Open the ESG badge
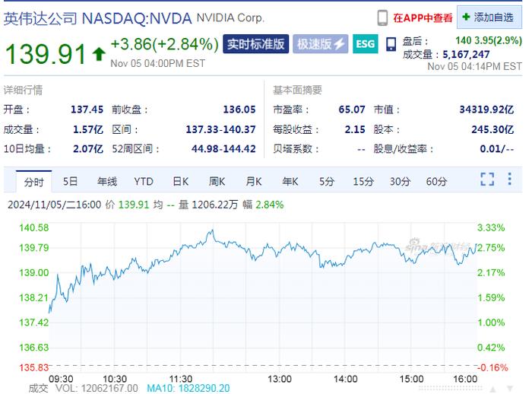Image resolution: width=532 pixels, height=394 pixels. [365, 44]
